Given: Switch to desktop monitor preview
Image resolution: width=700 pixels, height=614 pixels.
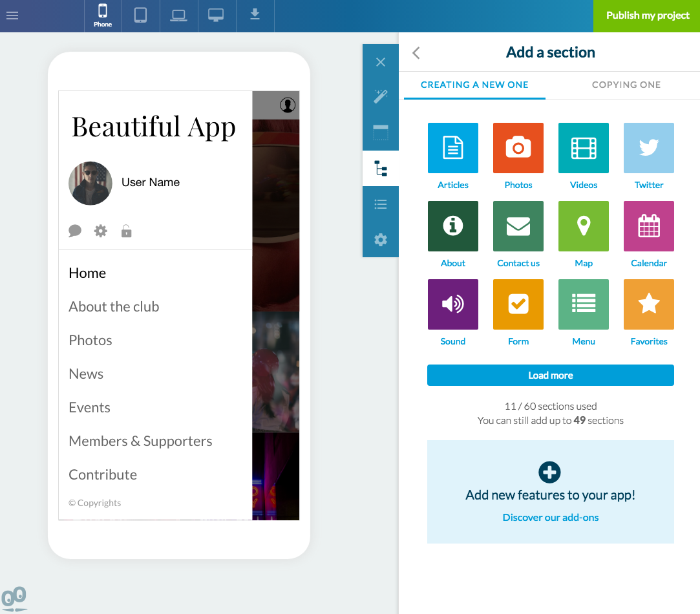Looking at the screenshot, I should [x=216, y=16].
